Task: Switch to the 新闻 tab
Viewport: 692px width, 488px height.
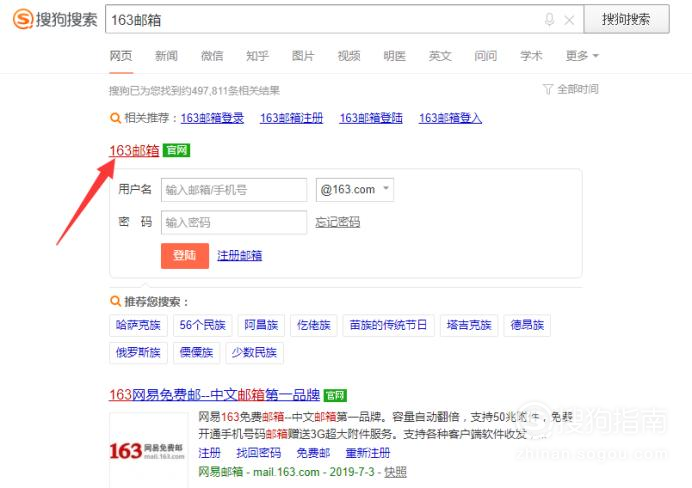Action: tap(166, 56)
